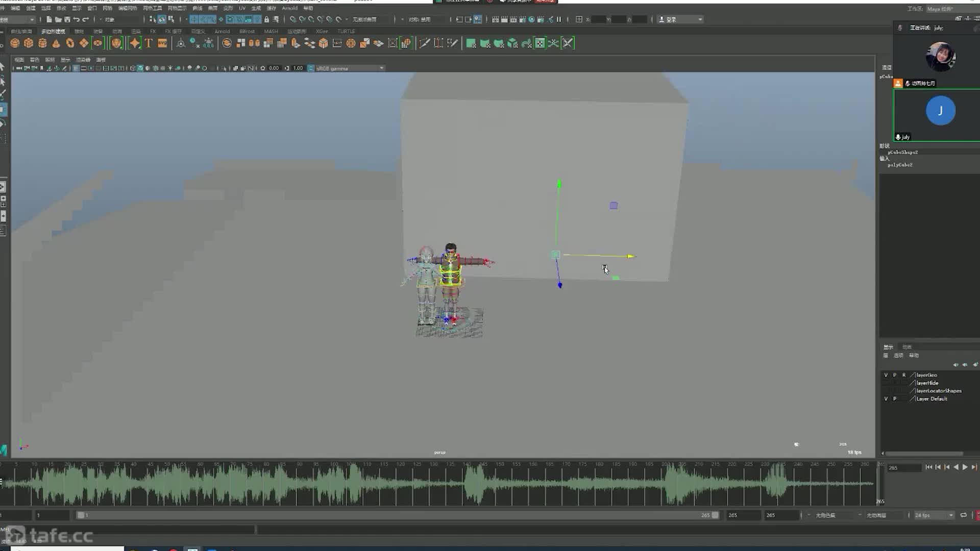
Task: Toggle visibility box of layerHide
Action: coord(886,383)
